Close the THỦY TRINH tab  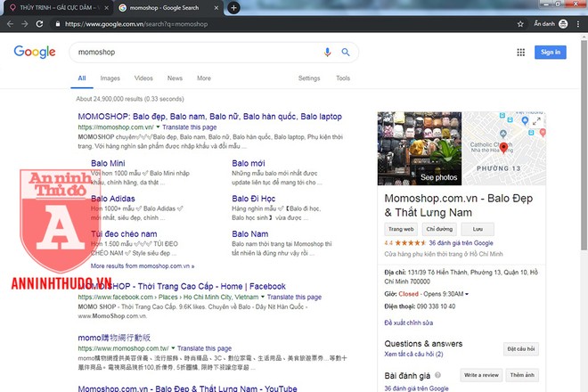(107, 7)
